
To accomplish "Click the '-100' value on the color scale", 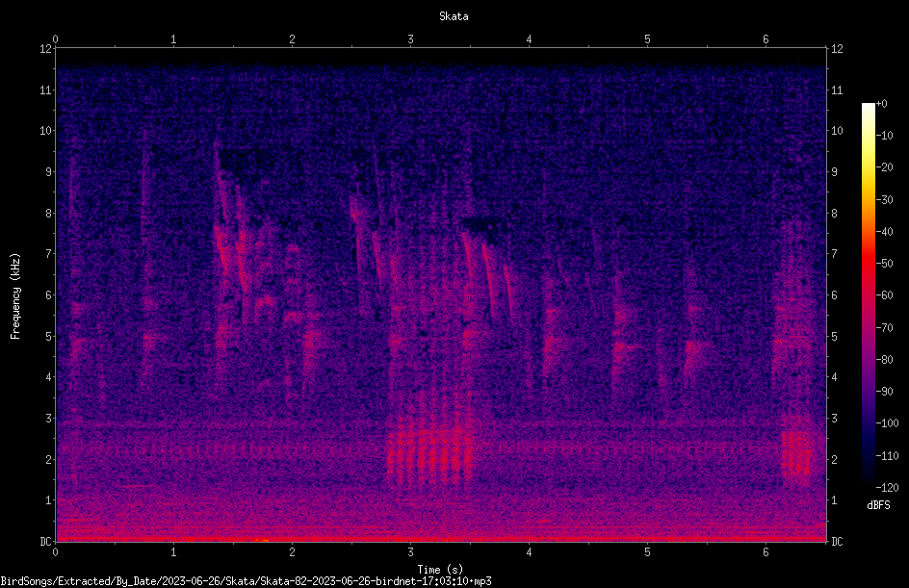I will pyautogui.click(x=888, y=423).
